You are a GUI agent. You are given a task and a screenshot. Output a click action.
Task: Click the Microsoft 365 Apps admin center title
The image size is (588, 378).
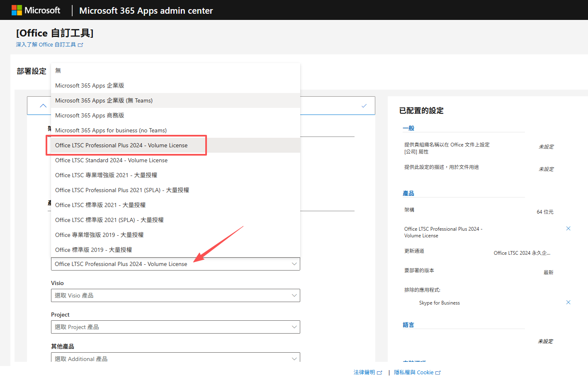point(146,11)
